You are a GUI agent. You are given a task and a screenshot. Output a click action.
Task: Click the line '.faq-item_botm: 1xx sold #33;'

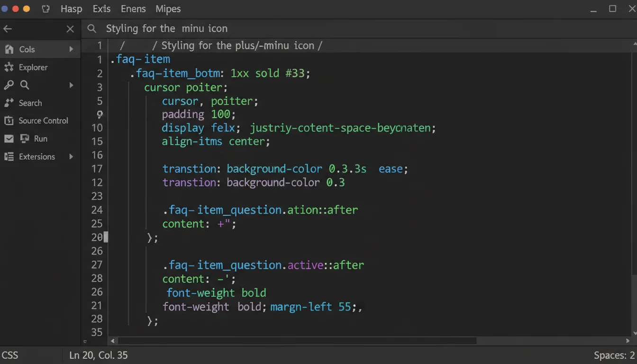[x=220, y=73]
